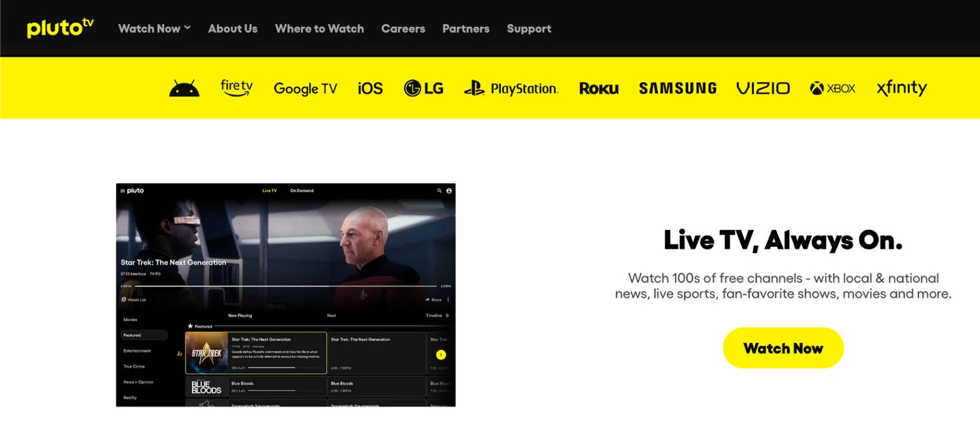Select True Crime category in sidebar
The image size is (980, 437).
(134, 366)
